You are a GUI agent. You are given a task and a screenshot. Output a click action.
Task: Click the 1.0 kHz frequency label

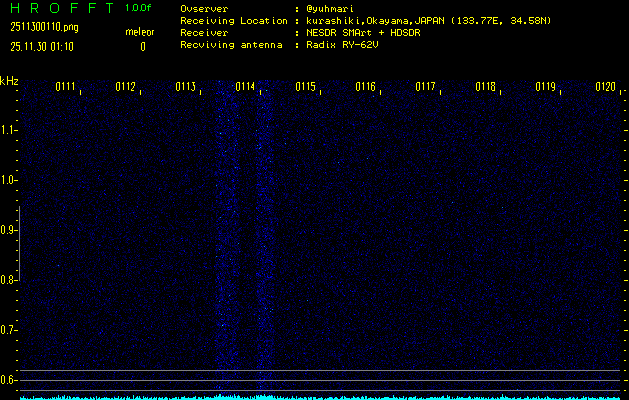9,180
